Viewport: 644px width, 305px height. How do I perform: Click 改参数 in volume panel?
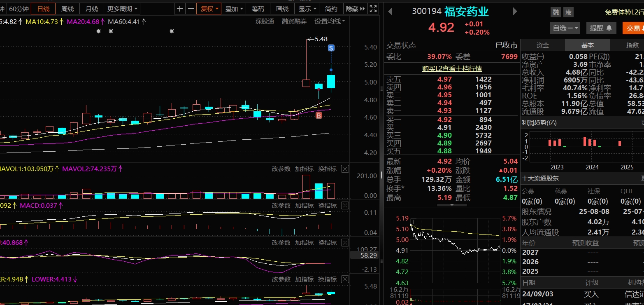281,169
